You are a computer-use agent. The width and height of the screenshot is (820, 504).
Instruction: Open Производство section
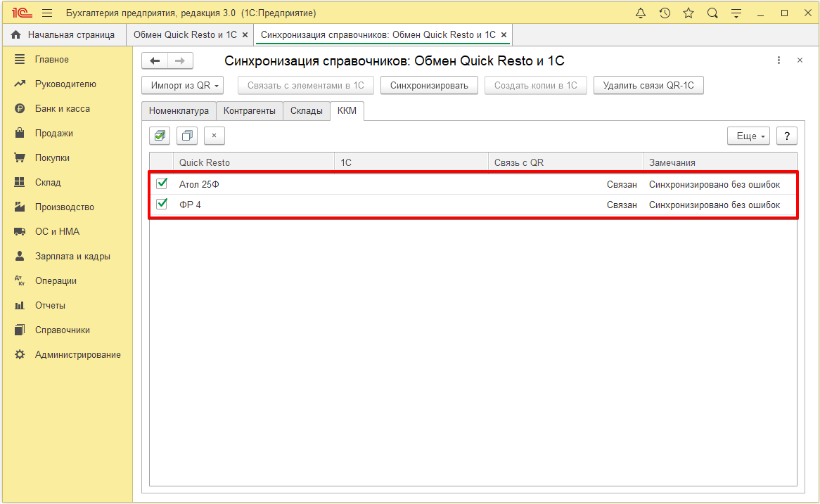coord(64,207)
